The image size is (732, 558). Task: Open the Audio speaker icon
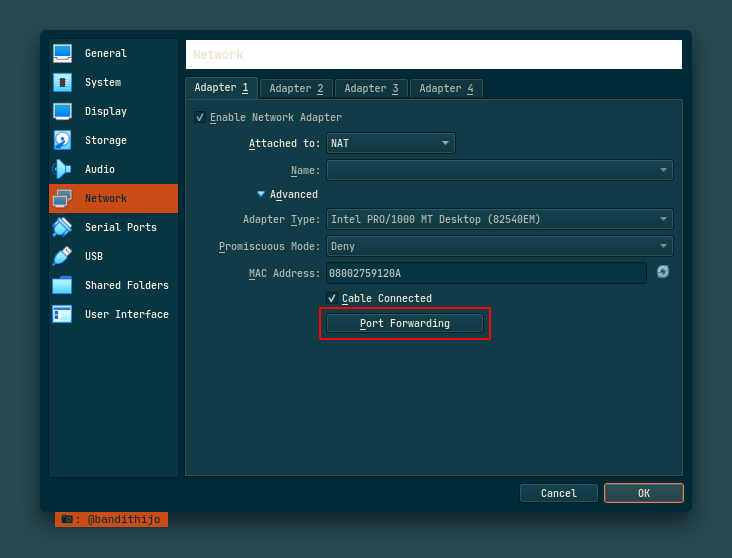(62, 169)
